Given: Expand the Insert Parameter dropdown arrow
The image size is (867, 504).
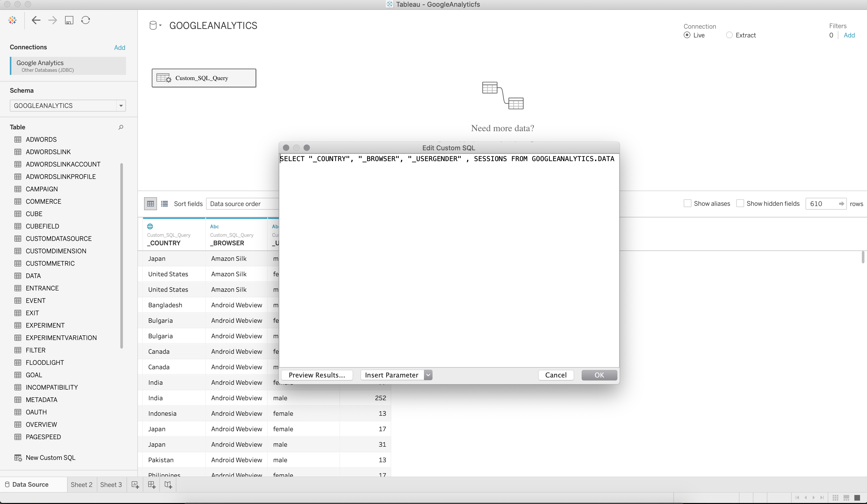Looking at the screenshot, I should click(x=428, y=375).
